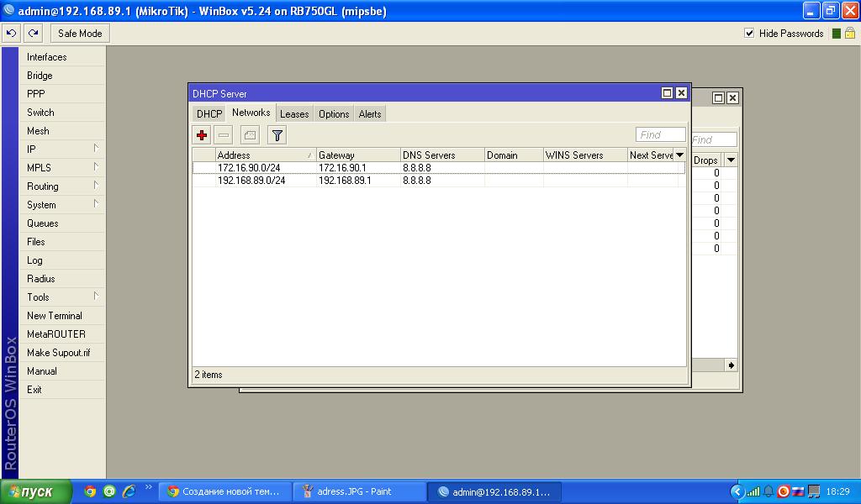Open the Switch menu item
Viewport: 861px width, 504px height.
(x=62, y=113)
